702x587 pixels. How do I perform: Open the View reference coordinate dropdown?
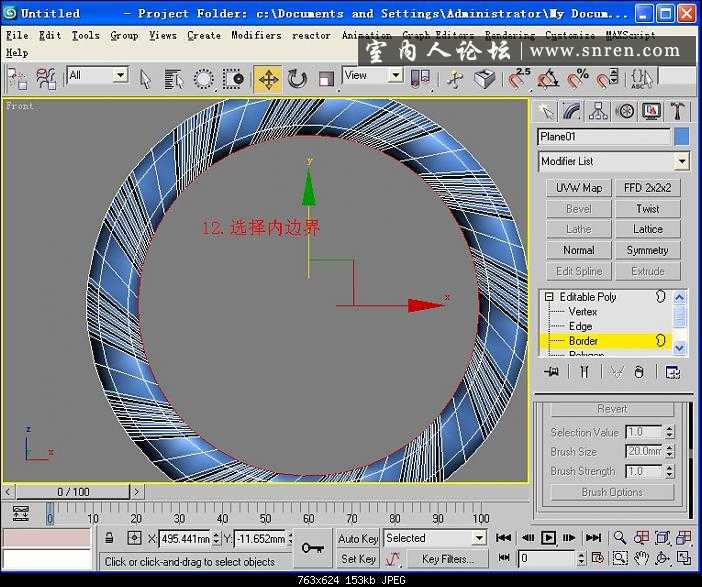pyautogui.click(x=394, y=76)
